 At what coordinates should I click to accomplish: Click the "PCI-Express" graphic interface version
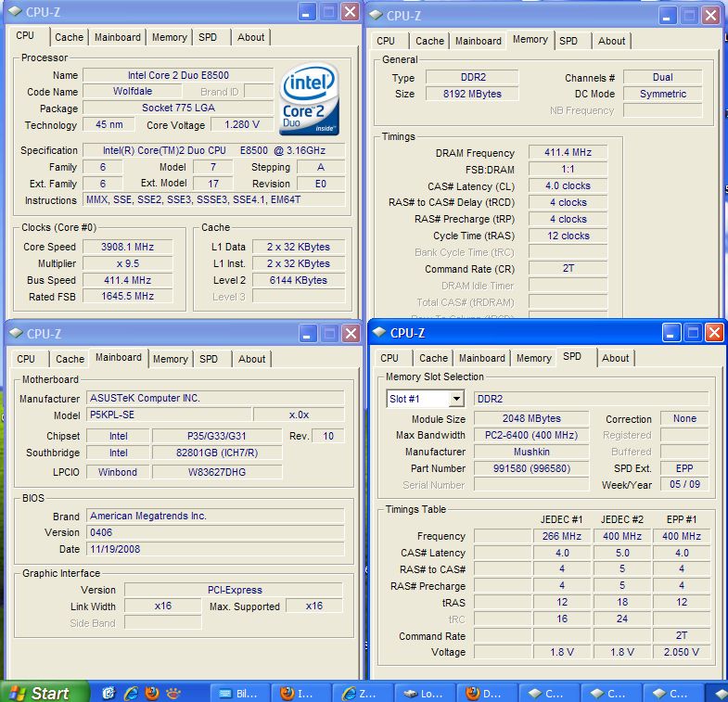235,590
